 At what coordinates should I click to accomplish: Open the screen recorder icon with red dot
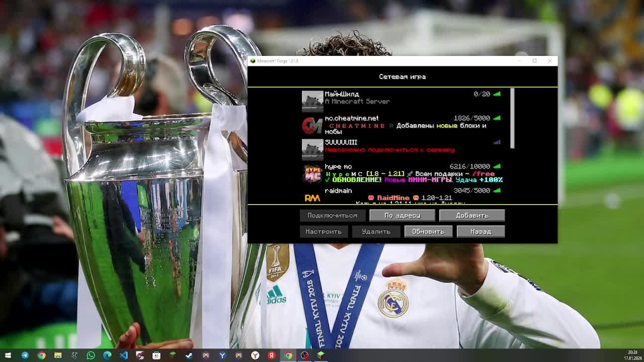click(x=304, y=355)
